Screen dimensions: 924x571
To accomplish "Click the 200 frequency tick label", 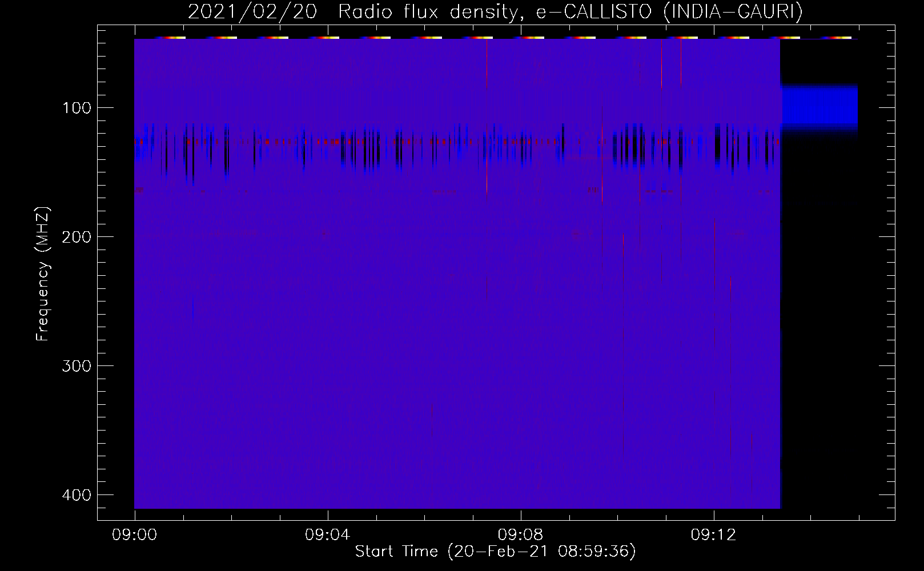I will tap(76, 236).
